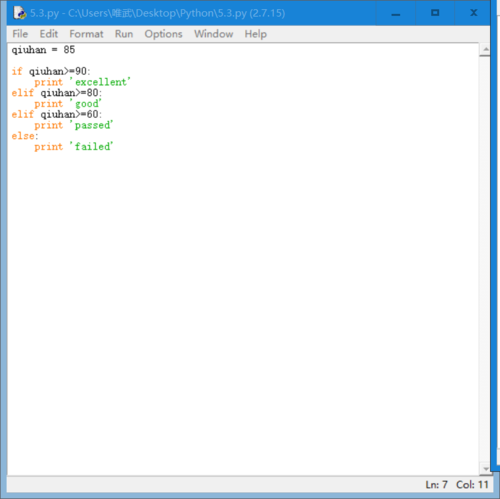Click the scrollbar up arrow
The height and width of the screenshot is (499, 500).
(x=486, y=50)
